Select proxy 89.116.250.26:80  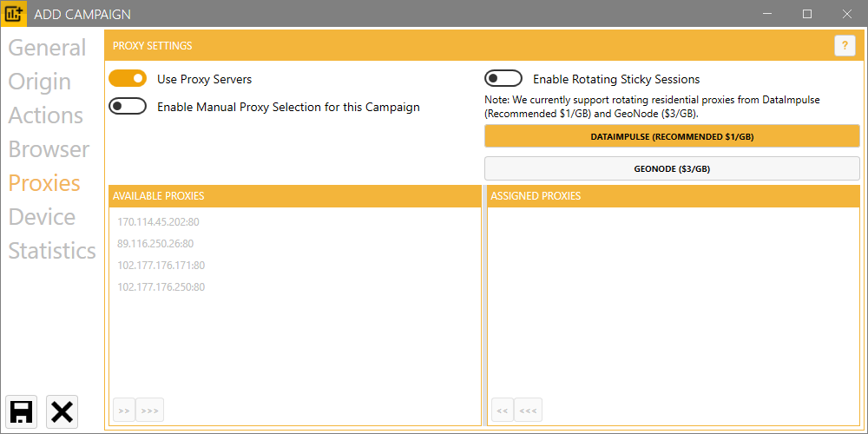click(x=155, y=244)
